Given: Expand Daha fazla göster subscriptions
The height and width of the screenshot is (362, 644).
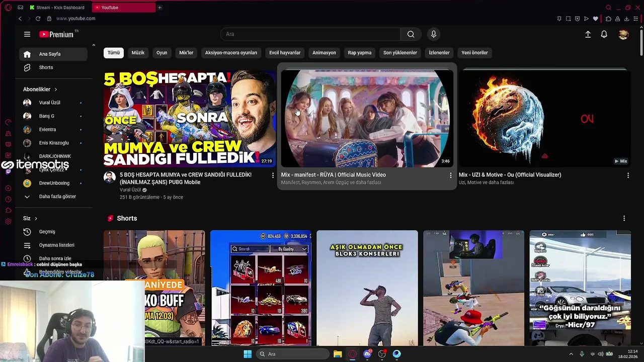Looking at the screenshot, I should (x=53, y=197).
